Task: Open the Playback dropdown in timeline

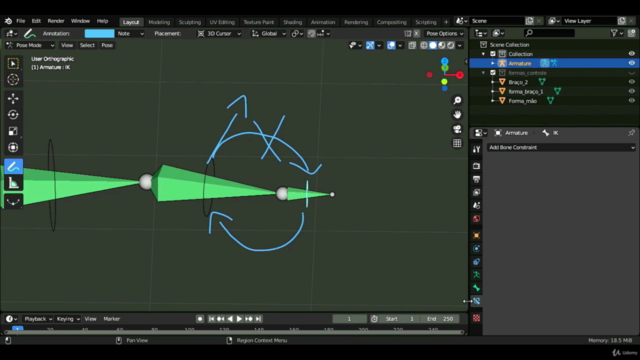Action: 38,319
